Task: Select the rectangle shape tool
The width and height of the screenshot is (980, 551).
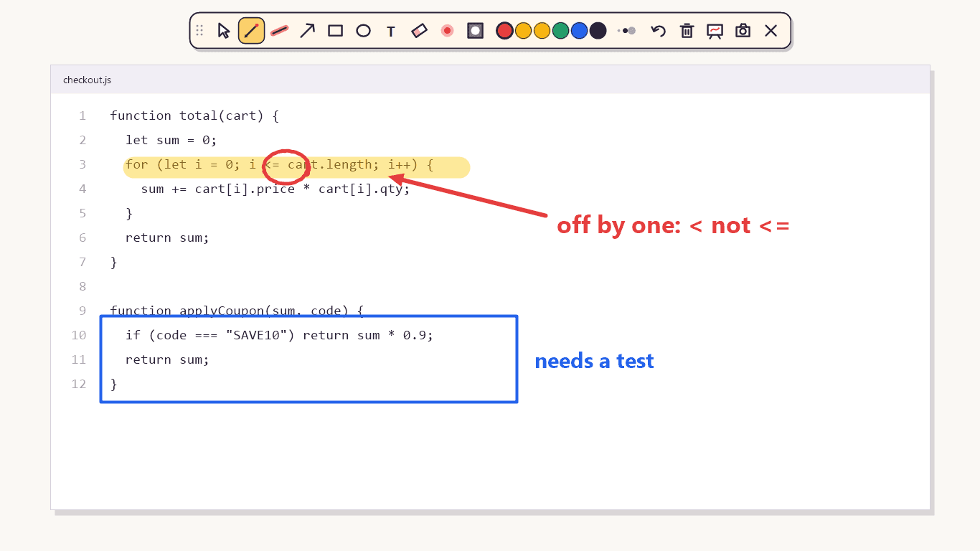Action: tap(336, 31)
